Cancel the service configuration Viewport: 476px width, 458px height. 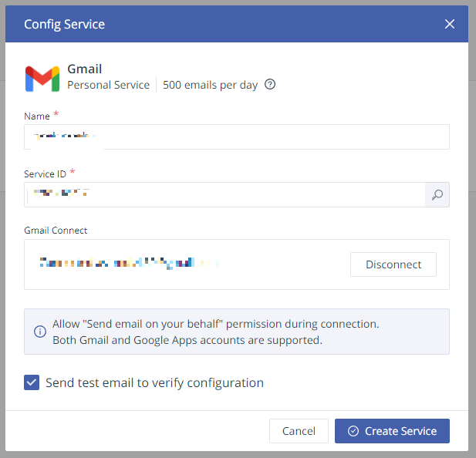pos(299,431)
